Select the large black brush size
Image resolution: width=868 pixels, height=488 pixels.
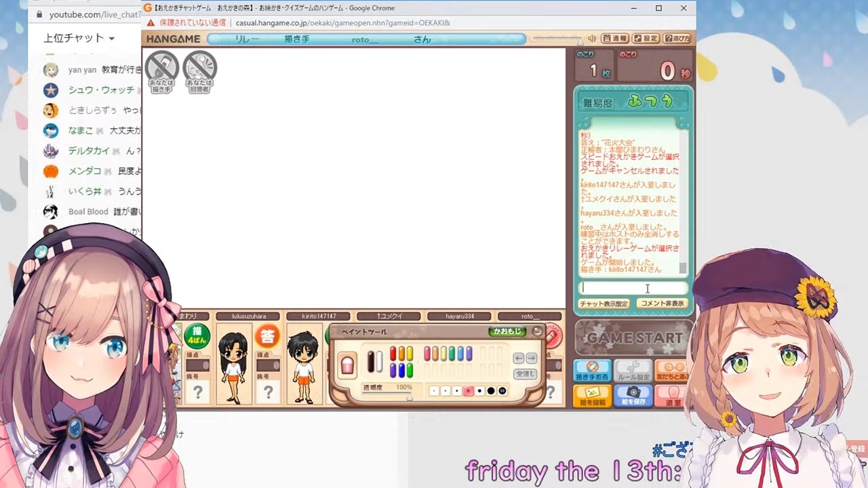pyautogui.click(x=491, y=391)
